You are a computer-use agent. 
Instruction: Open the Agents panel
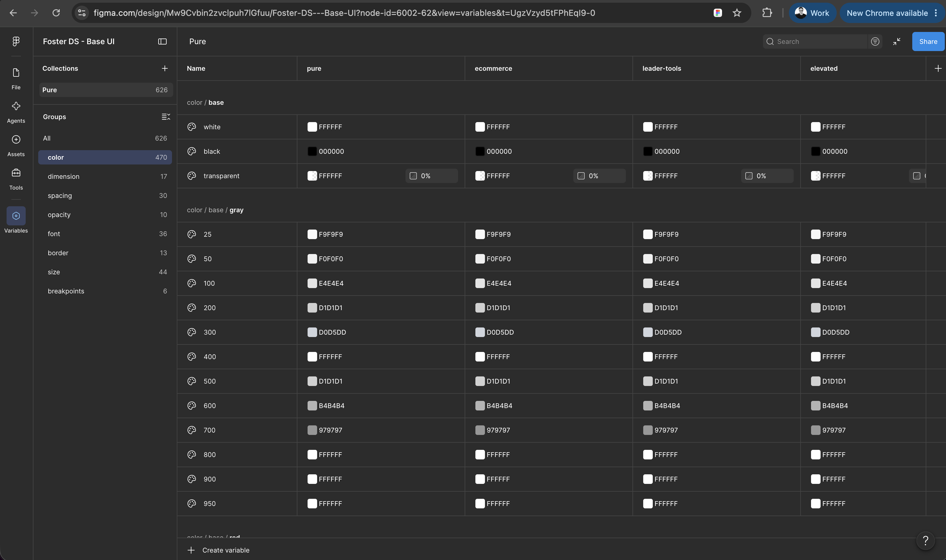(16, 112)
